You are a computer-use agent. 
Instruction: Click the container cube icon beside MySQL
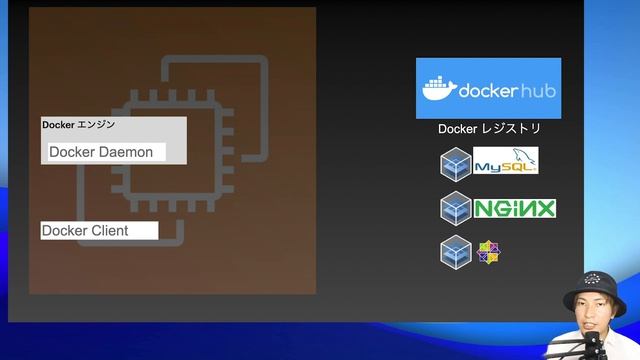456,164
